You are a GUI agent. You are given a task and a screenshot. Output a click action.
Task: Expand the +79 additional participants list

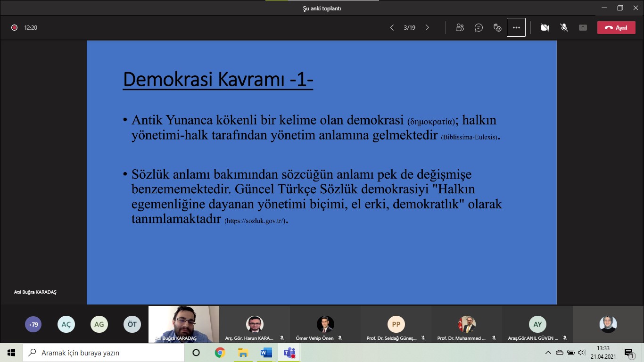pos(33,324)
